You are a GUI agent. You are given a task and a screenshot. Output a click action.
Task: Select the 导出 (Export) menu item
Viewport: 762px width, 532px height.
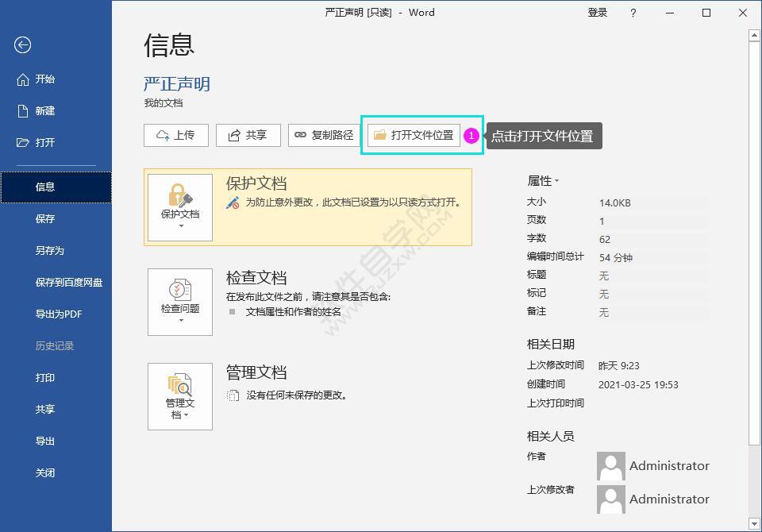coord(45,441)
